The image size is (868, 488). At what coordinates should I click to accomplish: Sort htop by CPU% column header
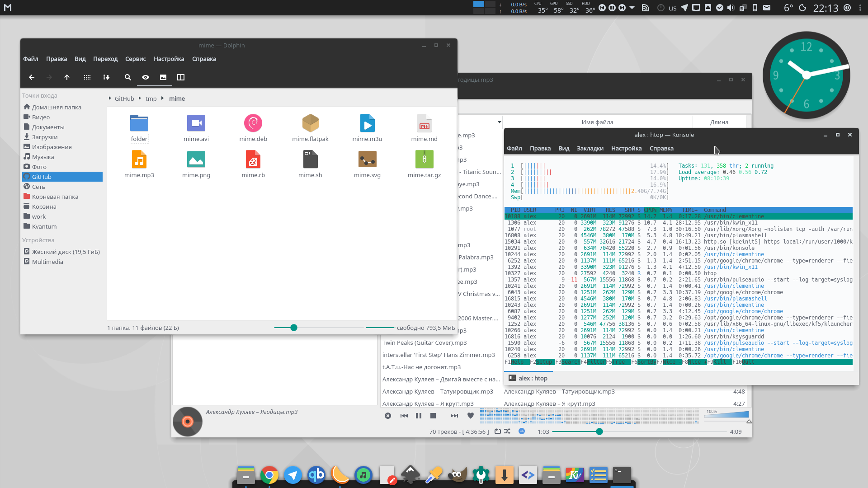point(650,210)
